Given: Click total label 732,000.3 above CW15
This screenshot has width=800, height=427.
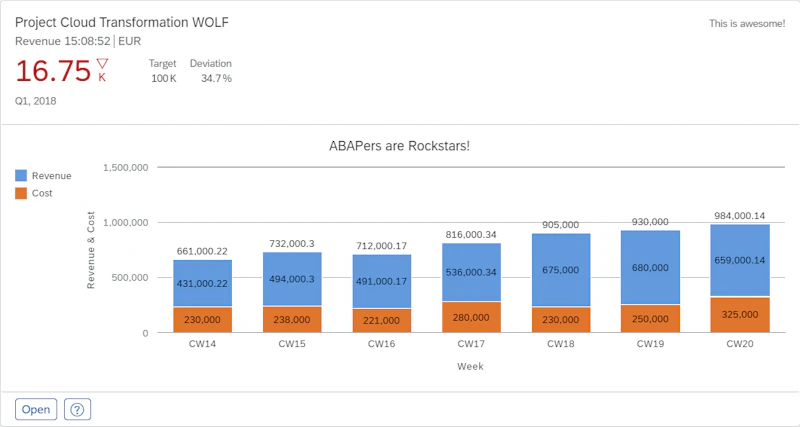Looking at the screenshot, I should coord(292,244).
